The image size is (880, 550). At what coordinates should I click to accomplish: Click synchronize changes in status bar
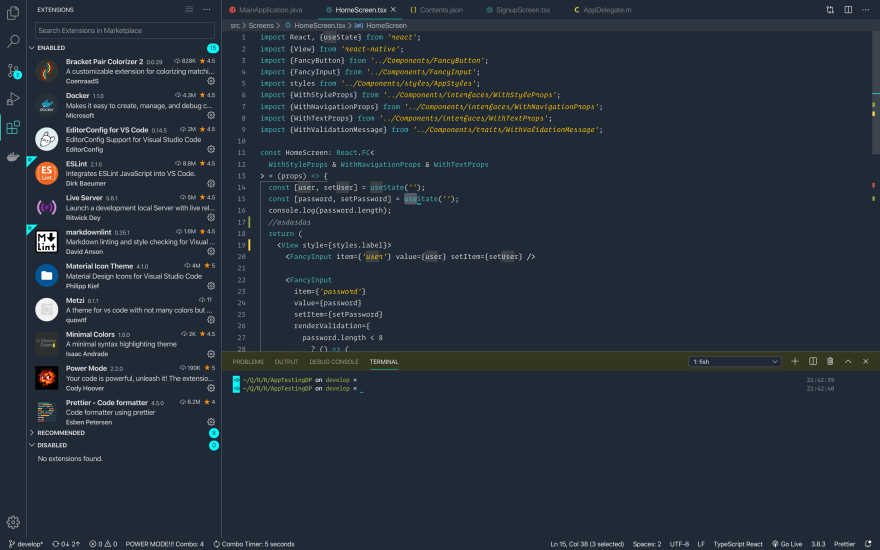coord(66,544)
